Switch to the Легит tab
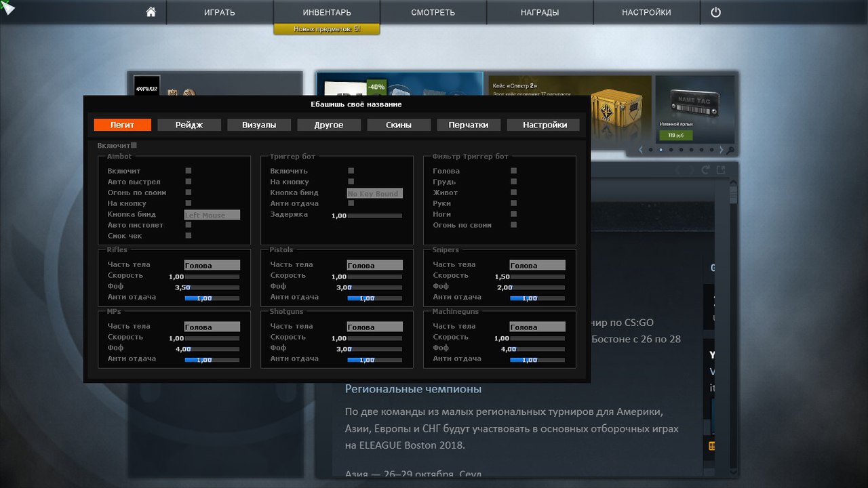868x488 pixels. pos(123,125)
